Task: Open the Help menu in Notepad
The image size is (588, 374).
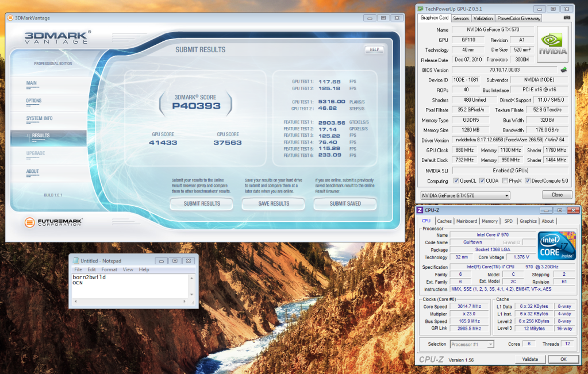Action: coord(144,269)
